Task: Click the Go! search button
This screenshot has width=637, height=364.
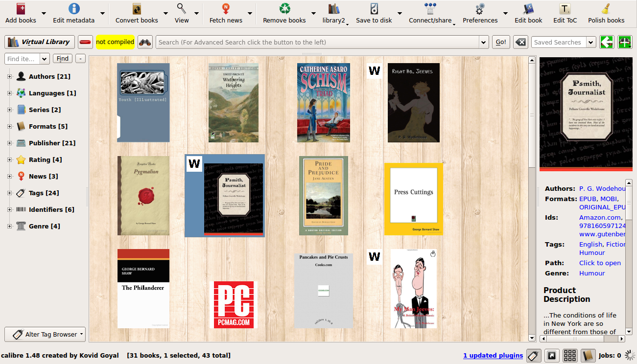Action: (501, 42)
